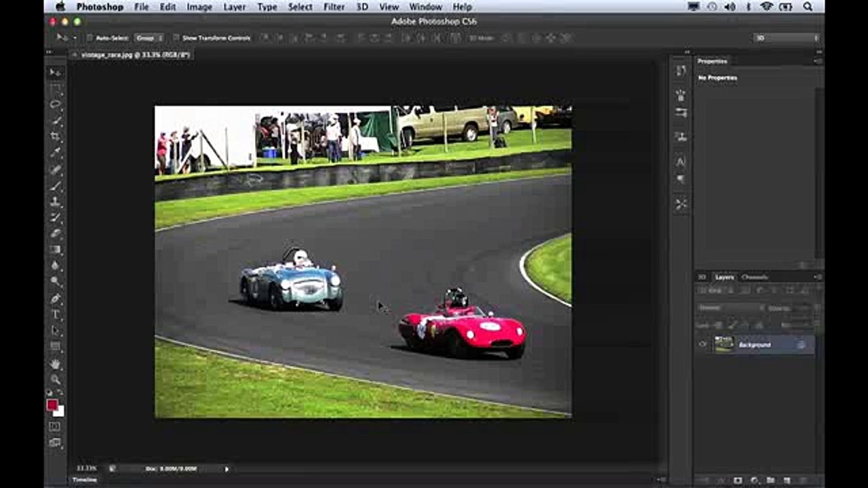Change screen mode from the Tools panel

tap(55, 443)
